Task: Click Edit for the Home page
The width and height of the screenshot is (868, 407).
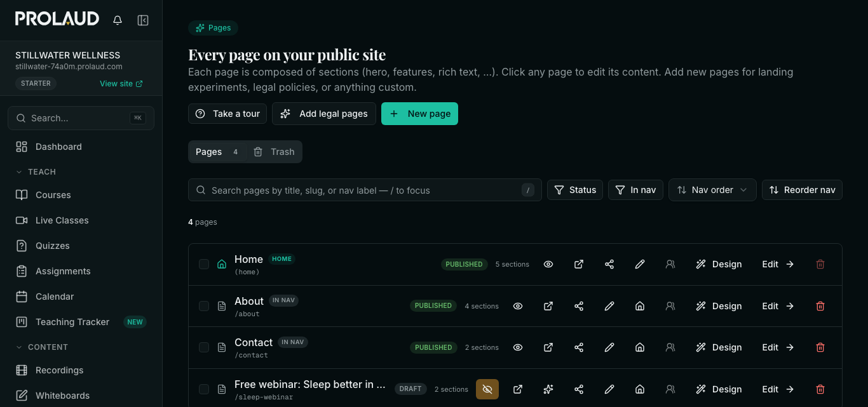Action: pyautogui.click(x=778, y=264)
